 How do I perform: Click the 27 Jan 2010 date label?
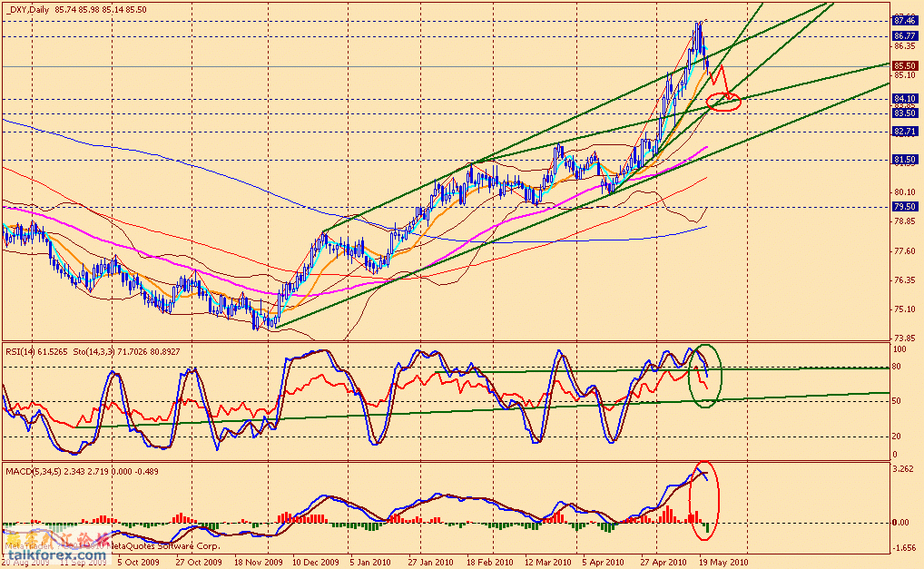click(430, 562)
